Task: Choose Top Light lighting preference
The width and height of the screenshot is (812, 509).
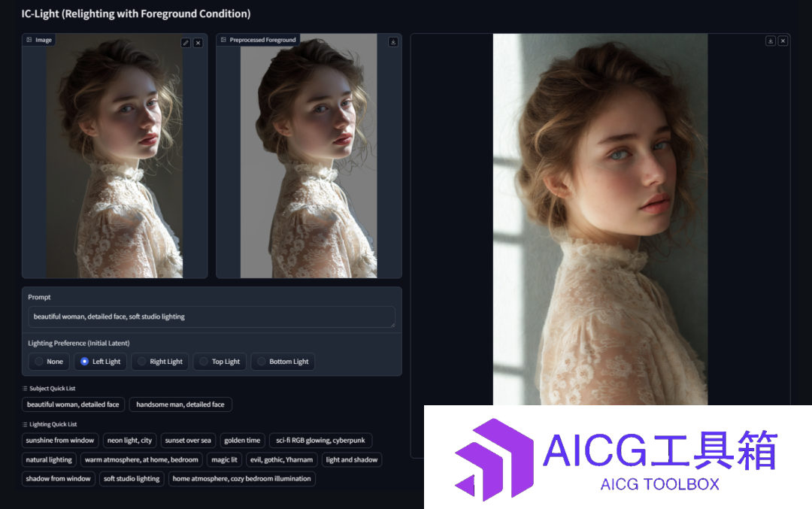Action: [x=220, y=362]
